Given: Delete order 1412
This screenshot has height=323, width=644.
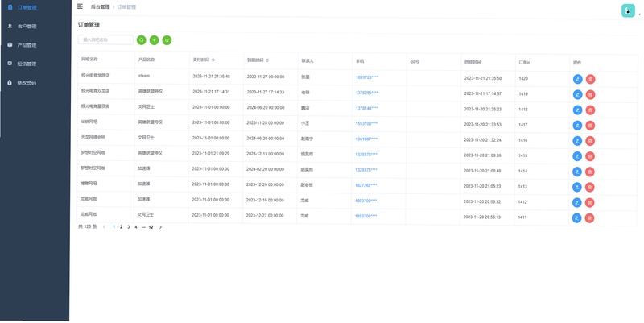Looking at the screenshot, I should click(589, 203).
